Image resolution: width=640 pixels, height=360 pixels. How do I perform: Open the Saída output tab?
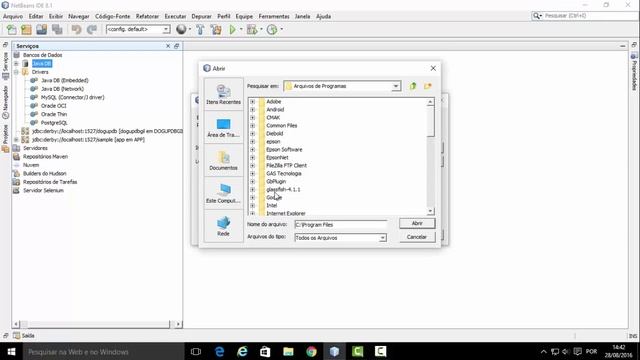tap(24, 336)
